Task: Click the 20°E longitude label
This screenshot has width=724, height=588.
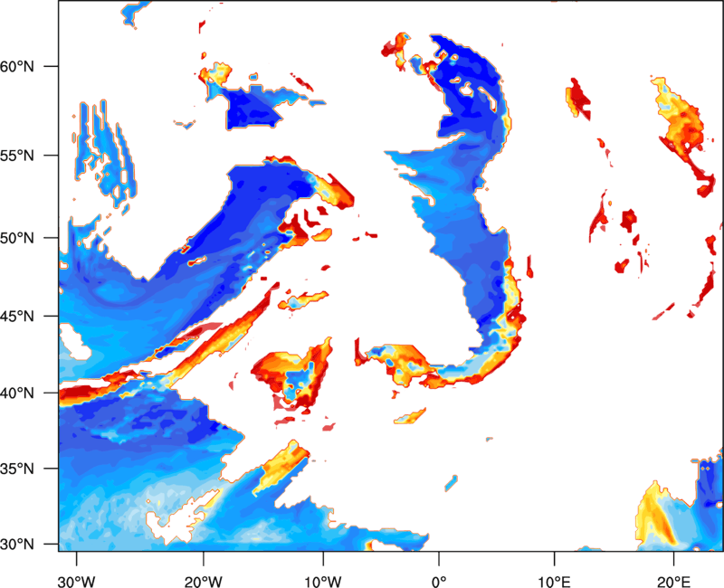Action: click(x=673, y=582)
